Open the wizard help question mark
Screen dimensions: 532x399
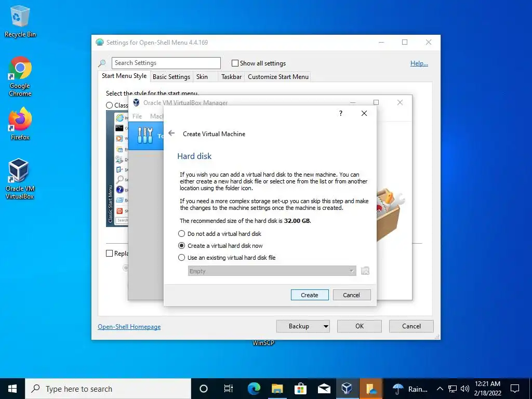point(341,113)
